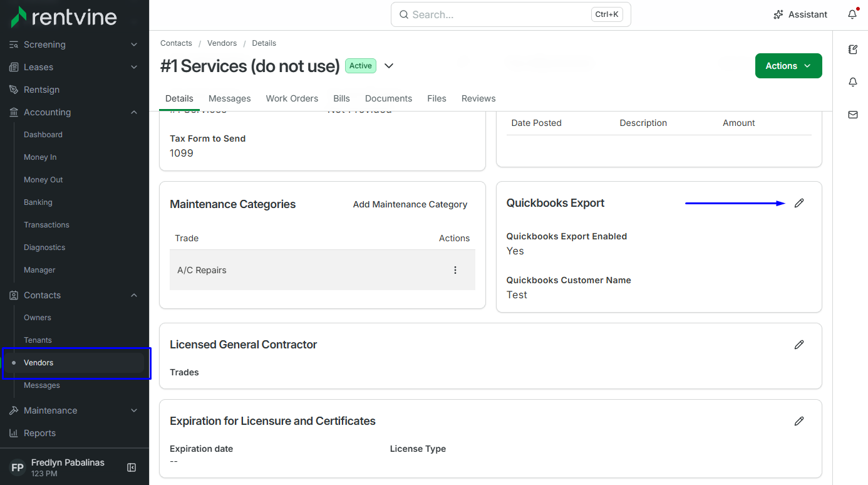Switch to the Messages tab

pos(230,98)
